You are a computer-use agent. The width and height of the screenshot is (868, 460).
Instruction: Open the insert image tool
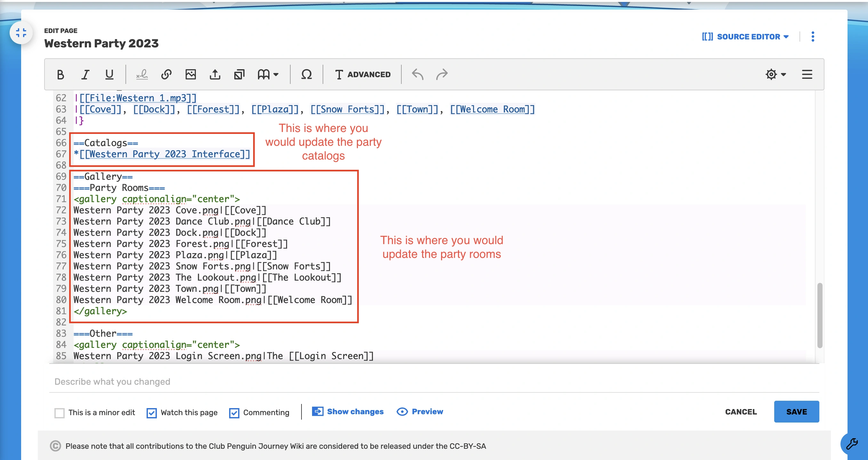pyautogui.click(x=191, y=75)
